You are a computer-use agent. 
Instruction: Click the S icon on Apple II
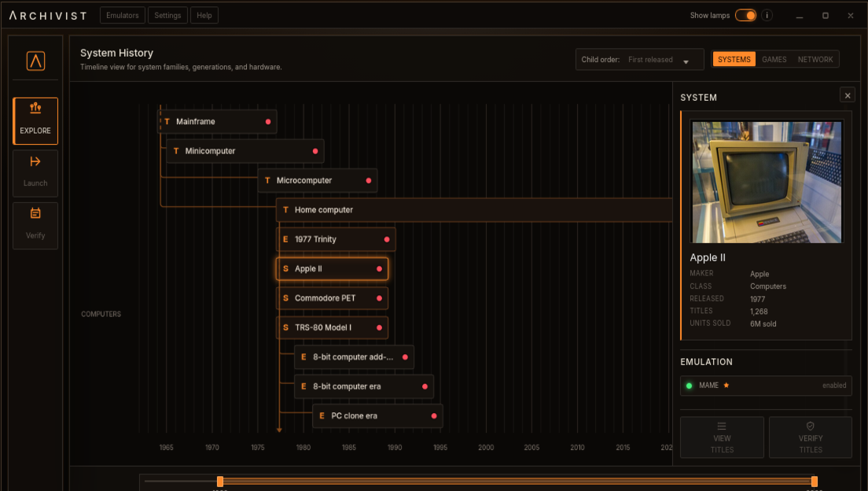pos(285,268)
